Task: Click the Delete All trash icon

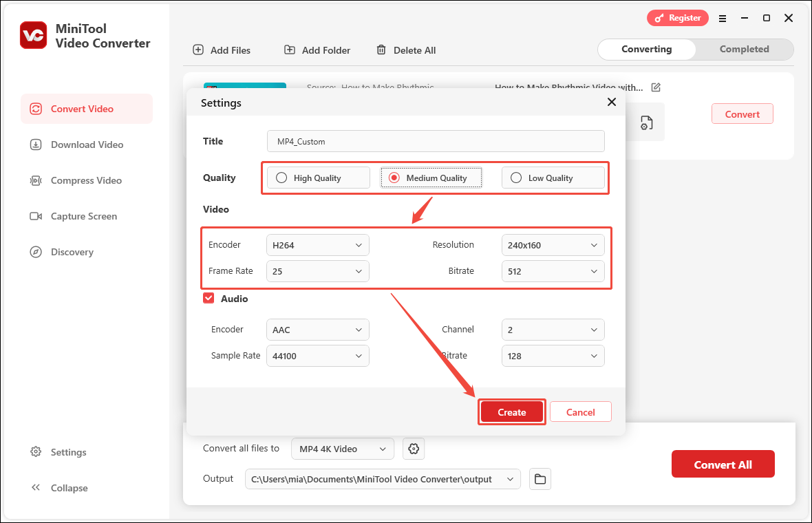Action: 381,50
